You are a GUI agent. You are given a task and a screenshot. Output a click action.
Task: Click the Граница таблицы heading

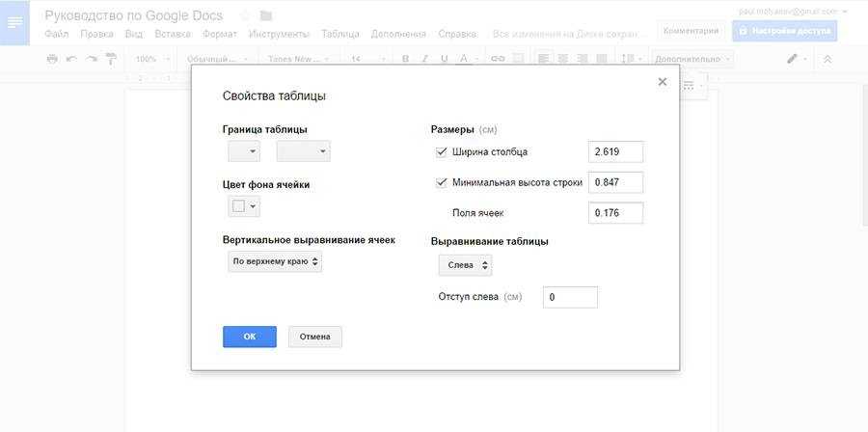(265, 129)
